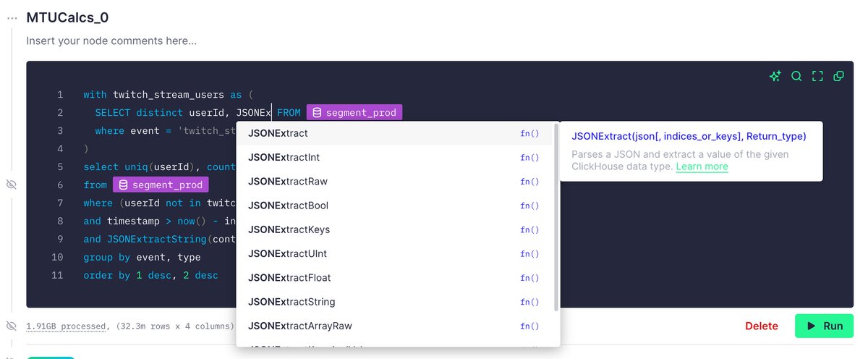The height and width of the screenshot is (359, 868).
Task: Select JSONExtractInt suggestion
Action: [396, 157]
